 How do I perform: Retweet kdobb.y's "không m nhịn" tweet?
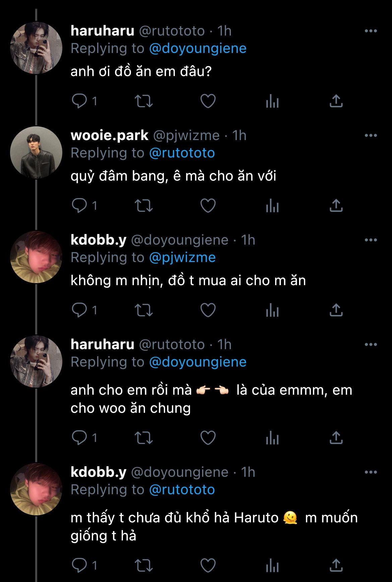(143, 310)
